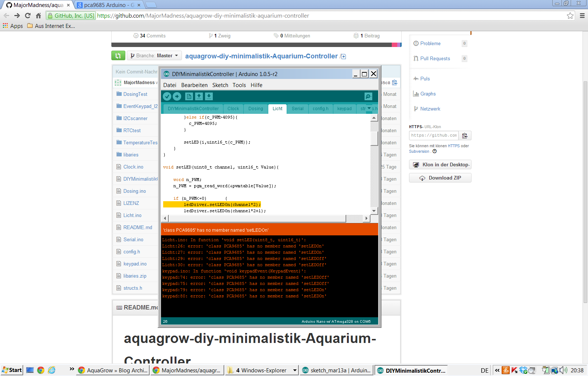Click the Arduino Verify checkmark button
The width and height of the screenshot is (588, 376).
[x=167, y=96]
